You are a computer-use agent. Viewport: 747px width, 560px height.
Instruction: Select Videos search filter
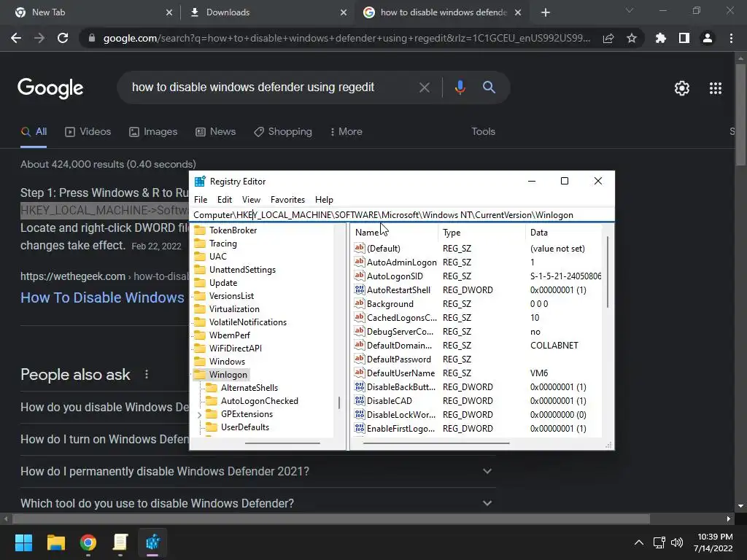[x=88, y=131]
